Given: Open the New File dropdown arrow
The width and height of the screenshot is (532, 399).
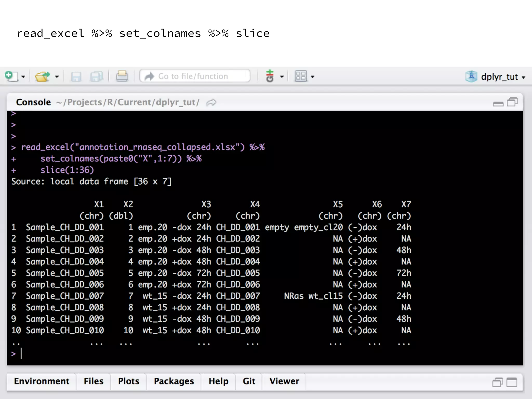Looking at the screenshot, I should (x=23, y=77).
